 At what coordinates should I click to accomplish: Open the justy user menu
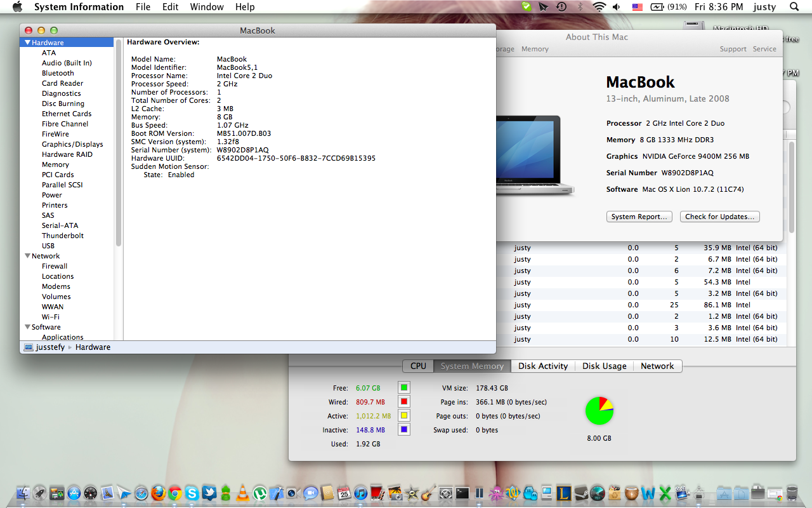(764, 7)
